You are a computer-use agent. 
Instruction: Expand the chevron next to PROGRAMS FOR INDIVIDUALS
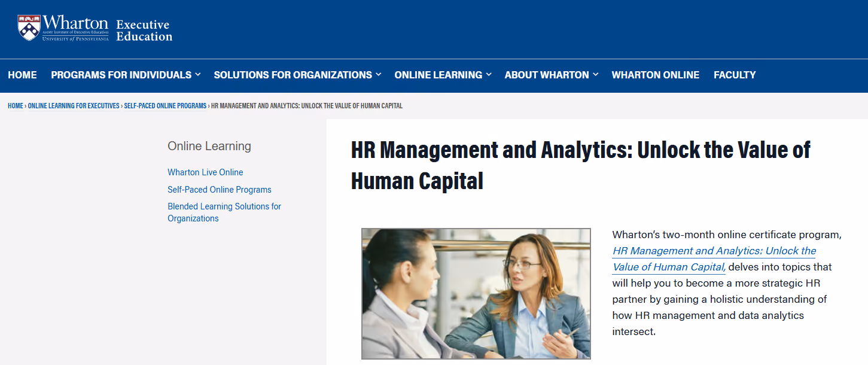pos(198,75)
